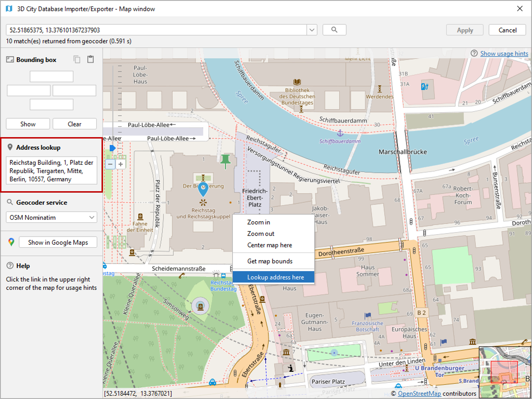Click the bounding box Show button
The width and height of the screenshot is (532, 399).
point(28,124)
